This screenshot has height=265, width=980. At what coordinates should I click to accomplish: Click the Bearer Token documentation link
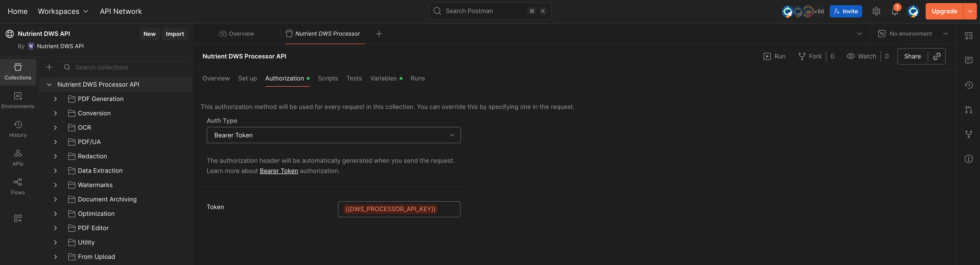tap(279, 171)
